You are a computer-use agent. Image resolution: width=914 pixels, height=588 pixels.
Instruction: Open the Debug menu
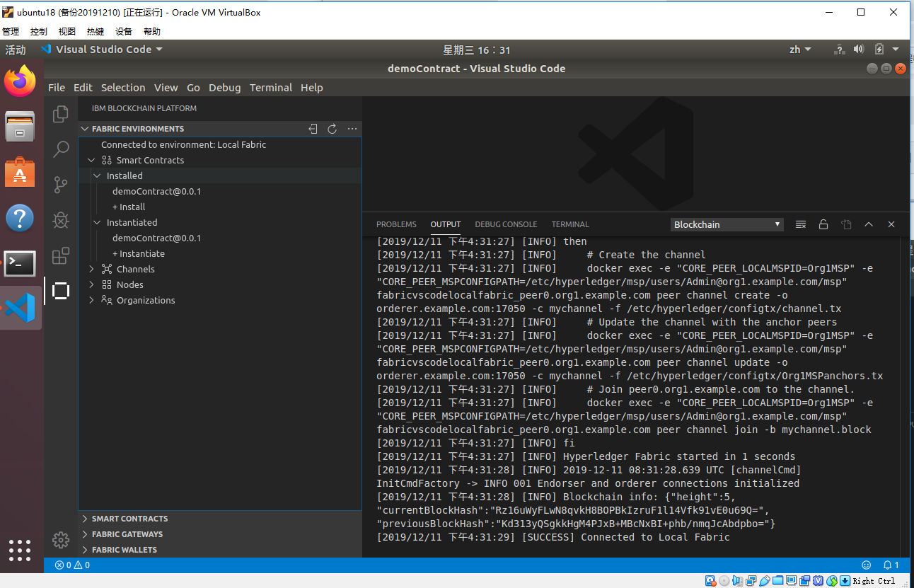pyautogui.click(x=224, y=87)
